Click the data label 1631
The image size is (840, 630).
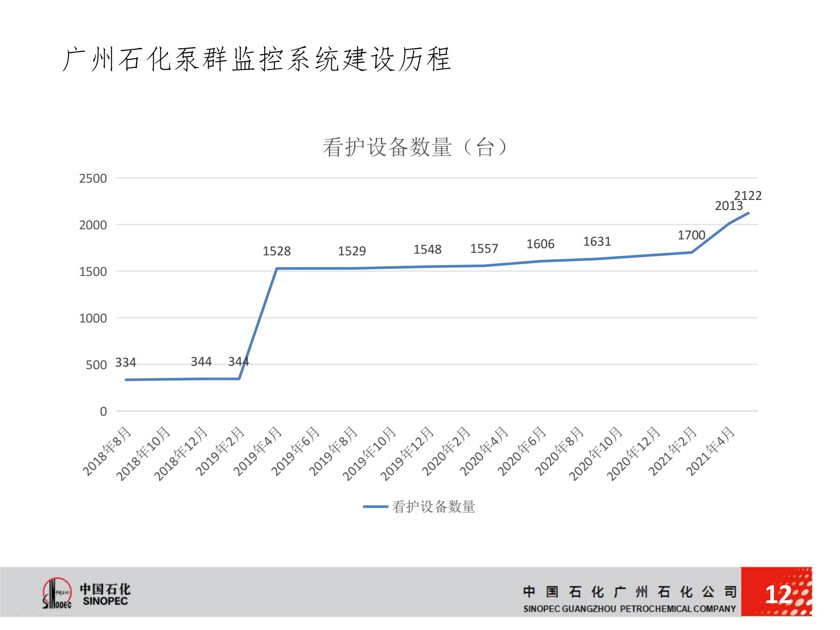597,241
